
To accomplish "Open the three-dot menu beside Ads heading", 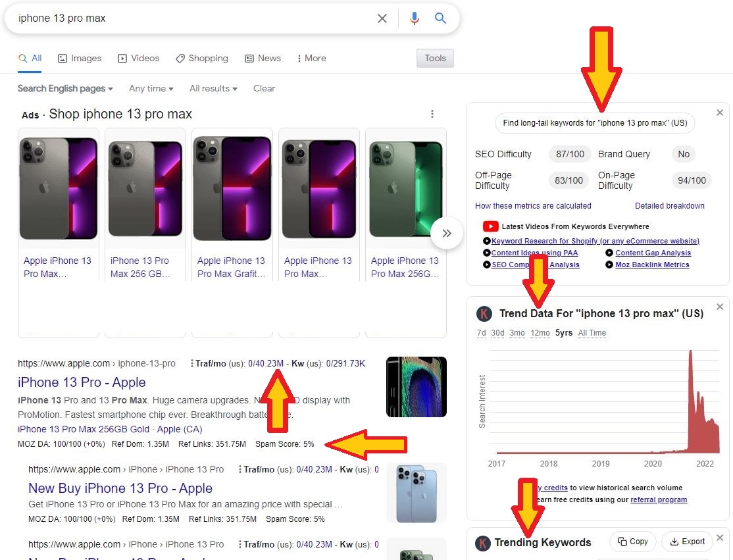I will coord(432,114).
